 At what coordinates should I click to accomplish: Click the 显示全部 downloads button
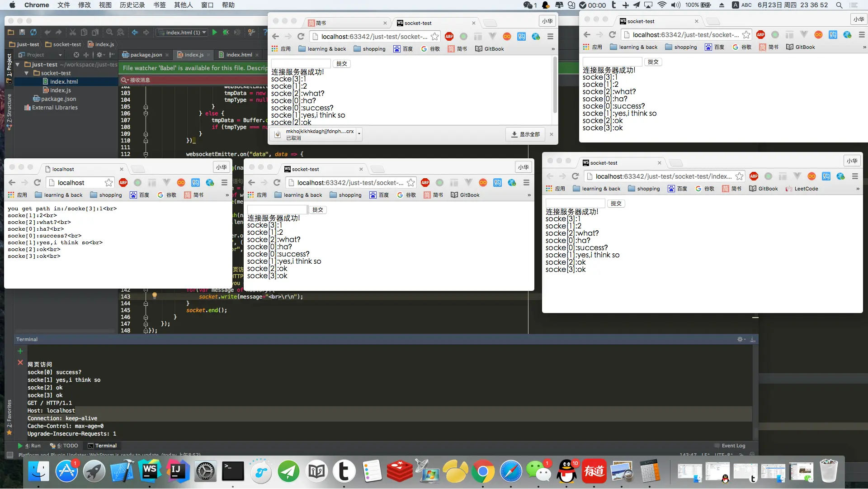525,134
